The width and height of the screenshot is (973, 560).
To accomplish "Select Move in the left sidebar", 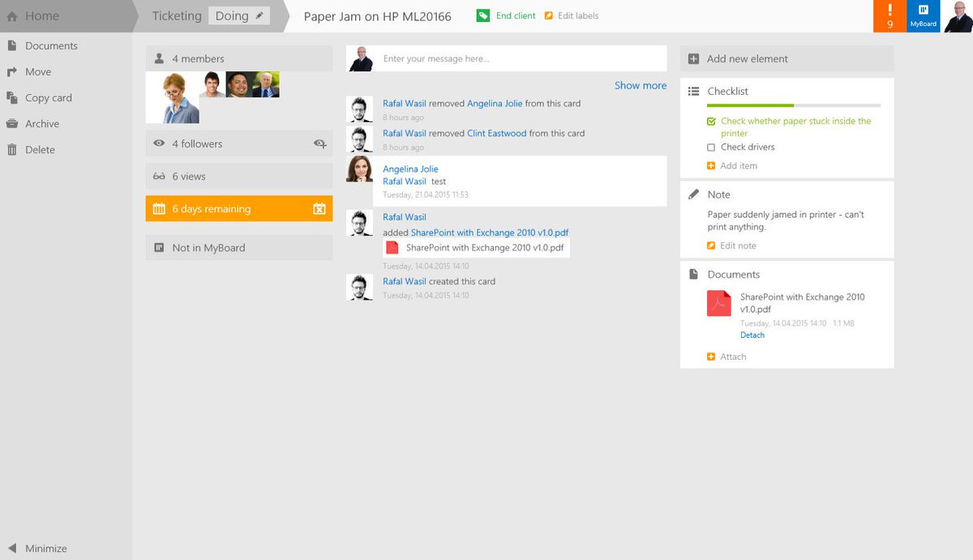I will [x=38, y=72].
